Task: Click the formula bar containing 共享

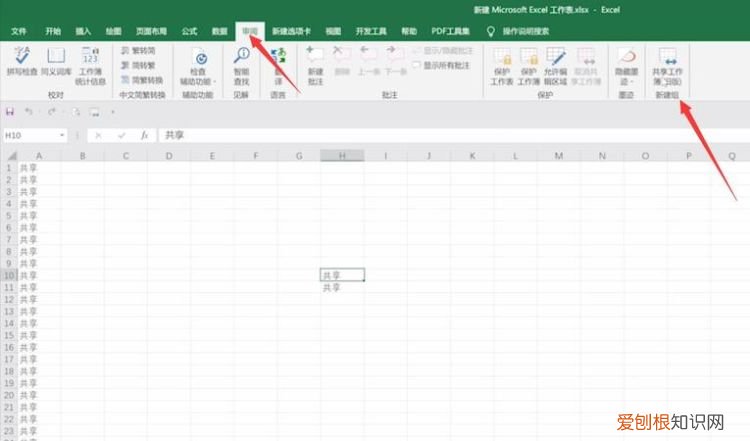Action: [454, 135]
